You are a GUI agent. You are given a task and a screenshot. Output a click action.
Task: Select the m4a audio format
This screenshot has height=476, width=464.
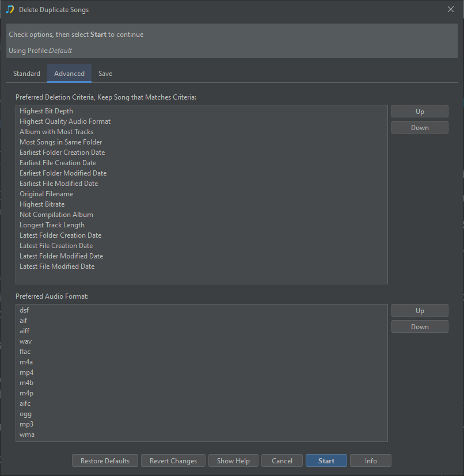201,362
